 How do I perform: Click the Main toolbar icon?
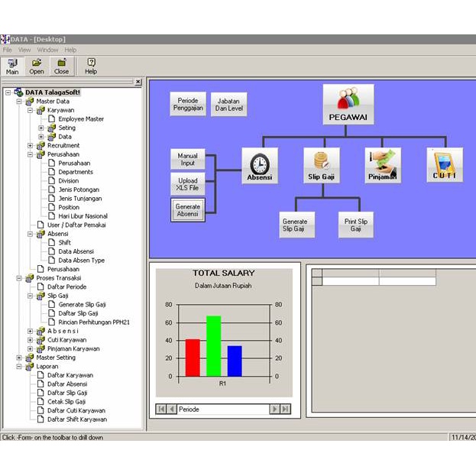[x=12, y=66]
